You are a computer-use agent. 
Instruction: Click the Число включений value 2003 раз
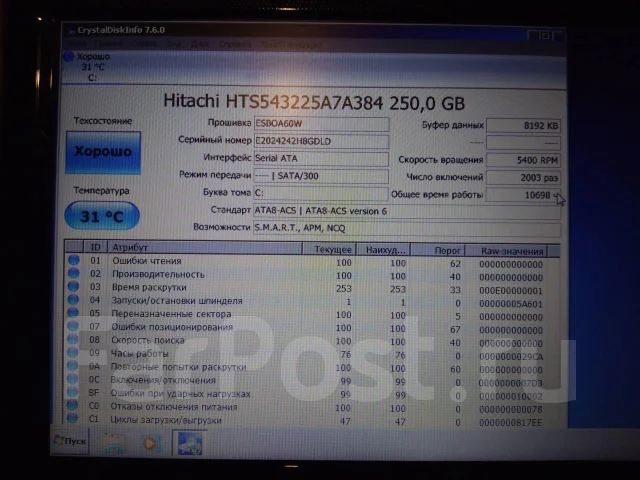tap(523, 178)
